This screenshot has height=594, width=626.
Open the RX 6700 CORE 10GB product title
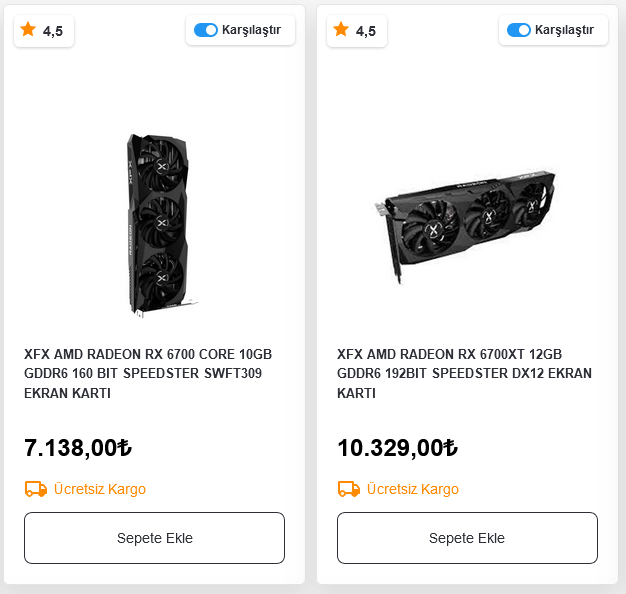(x=148, y=373)
